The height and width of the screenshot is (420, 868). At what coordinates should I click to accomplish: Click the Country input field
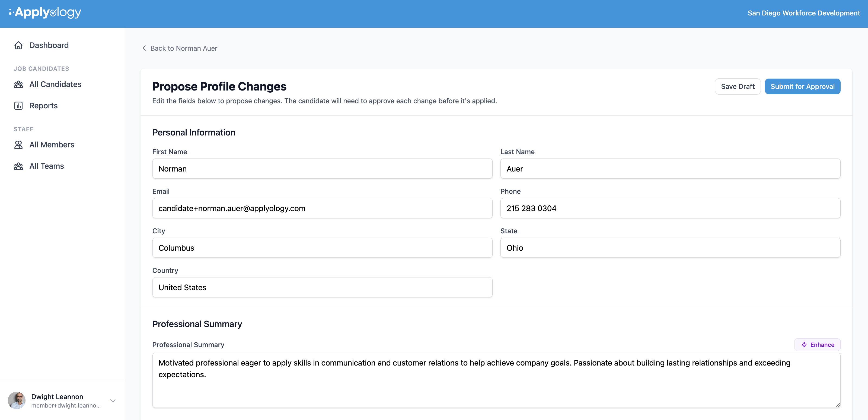tap(322, 287)
